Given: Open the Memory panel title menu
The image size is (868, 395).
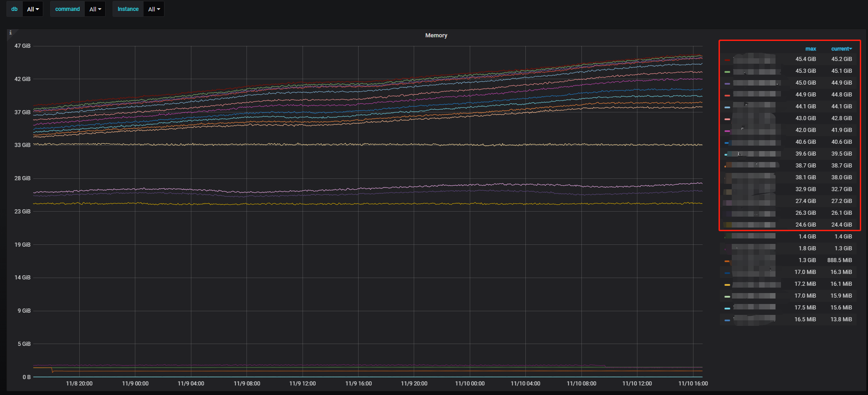Looking at the screenshot, I should 436,35.
